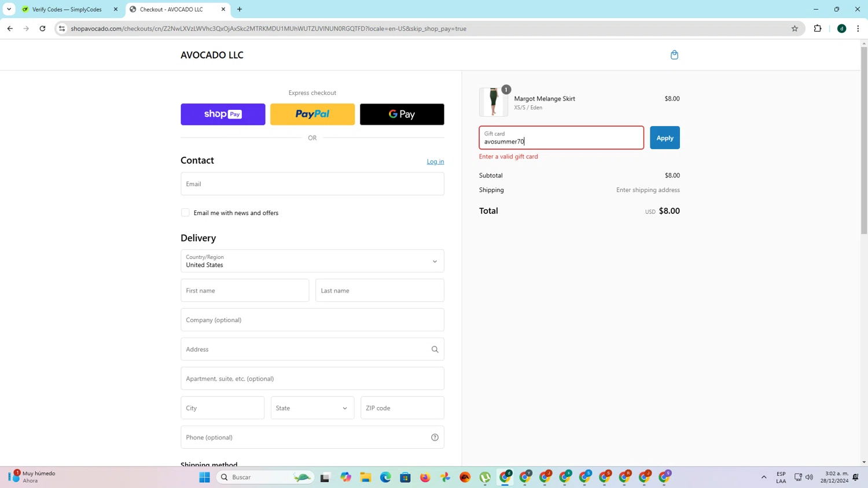Click the address bar URL
Screen dimensions: 868x488
pos(269,28)
